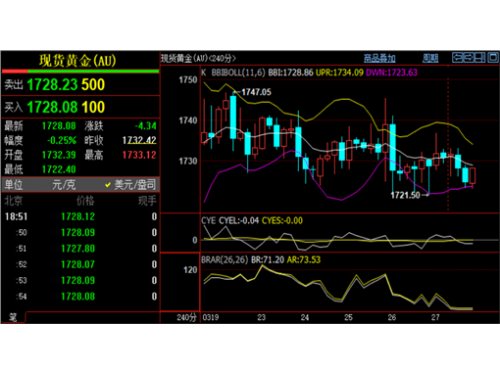Click the right arrow chart navigation icon
Image resolution: width=500 pixels, height=375 pixels.
pos(469,58)
